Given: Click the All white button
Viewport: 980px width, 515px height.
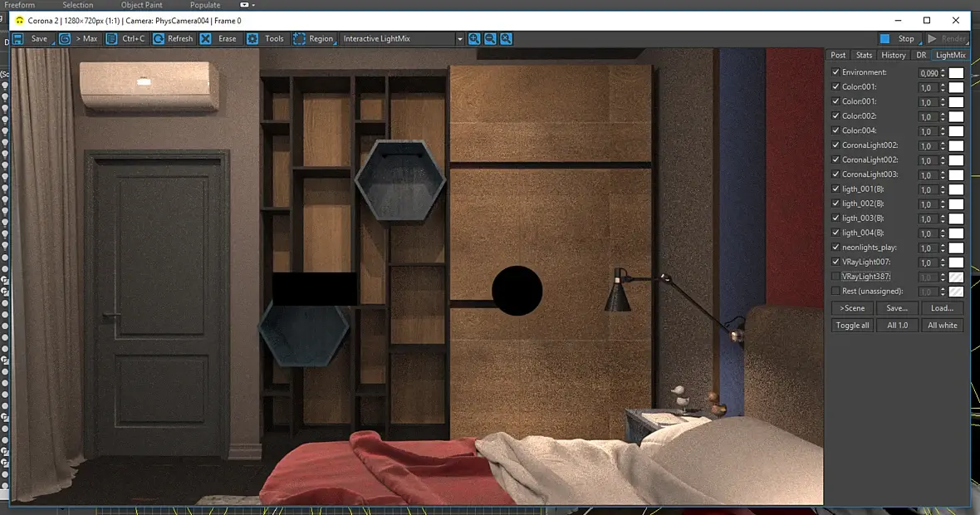Looking at the screenshot, I should point(942,325).
